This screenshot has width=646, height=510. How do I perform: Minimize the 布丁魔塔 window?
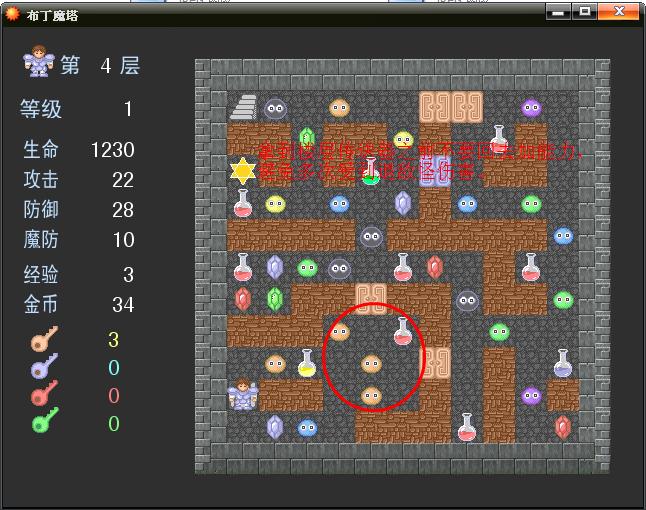pyautogui.click(x=558, y=12)
